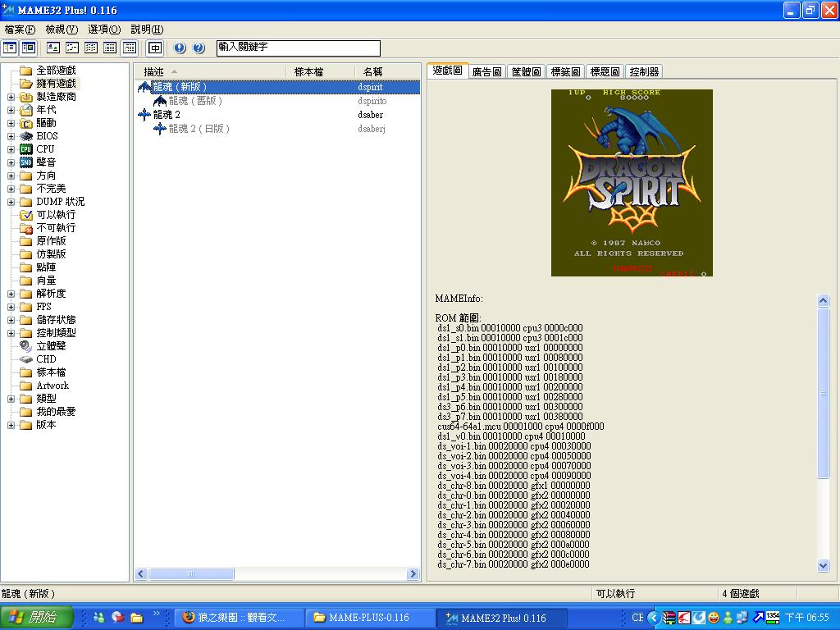840x630 pixels.
Task: Switch to large icons view
Action: pyautogui.click(x=53, y=48)
